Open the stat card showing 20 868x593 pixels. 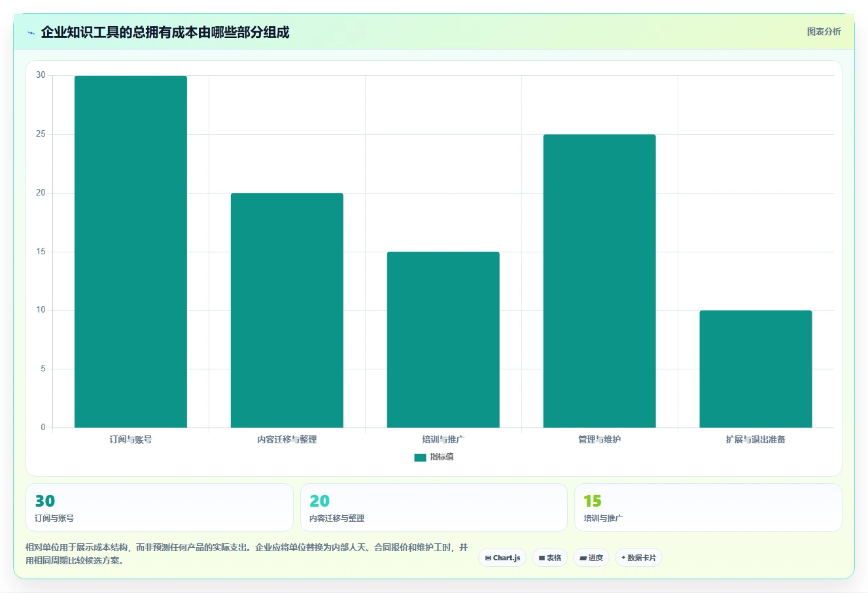point(434,507)
